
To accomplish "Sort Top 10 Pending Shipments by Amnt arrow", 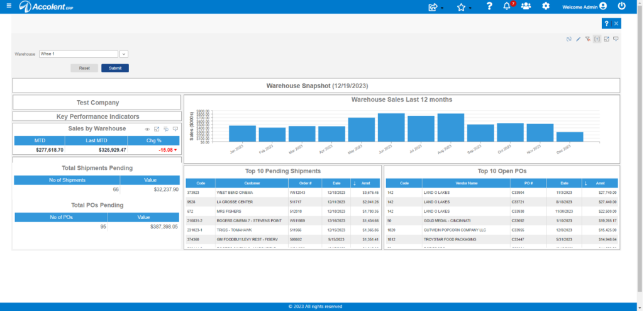I will click(355, 183).
